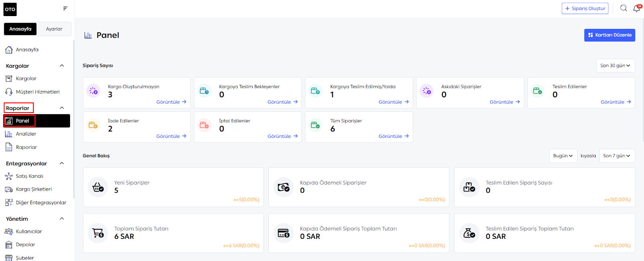The image size is (644, 261).
Task: Click the Sipariş Oluştur button
Action: (x=585, y=8)
